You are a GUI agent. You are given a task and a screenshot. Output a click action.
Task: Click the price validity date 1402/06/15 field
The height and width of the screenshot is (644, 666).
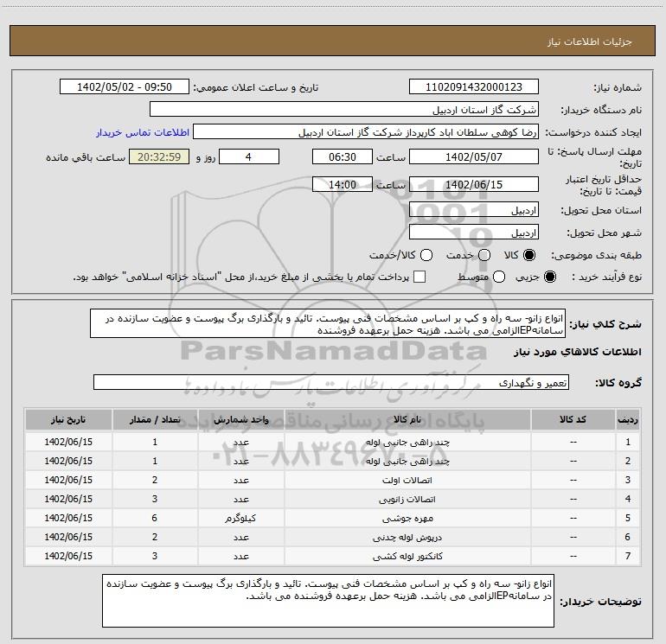[474, 184]
